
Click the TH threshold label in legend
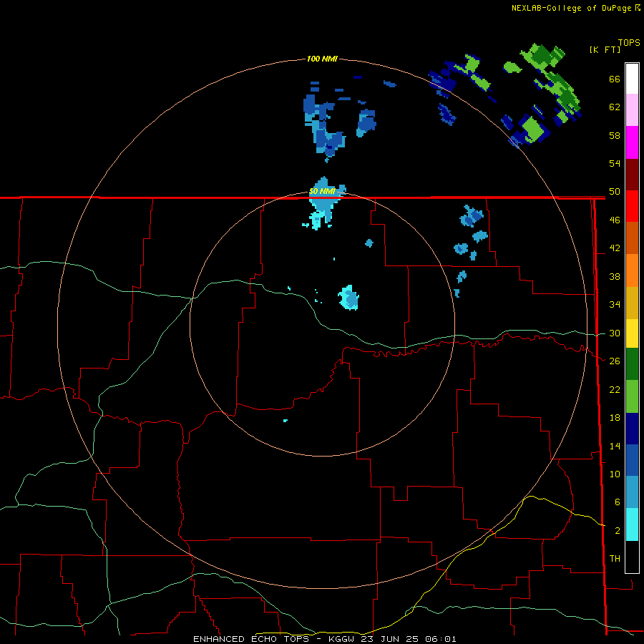(x=615, y=558)
